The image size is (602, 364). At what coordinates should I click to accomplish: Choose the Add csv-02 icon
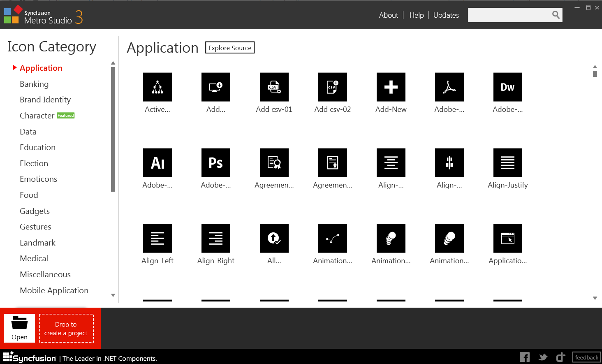pyautogui.click(x=333, y=87)
